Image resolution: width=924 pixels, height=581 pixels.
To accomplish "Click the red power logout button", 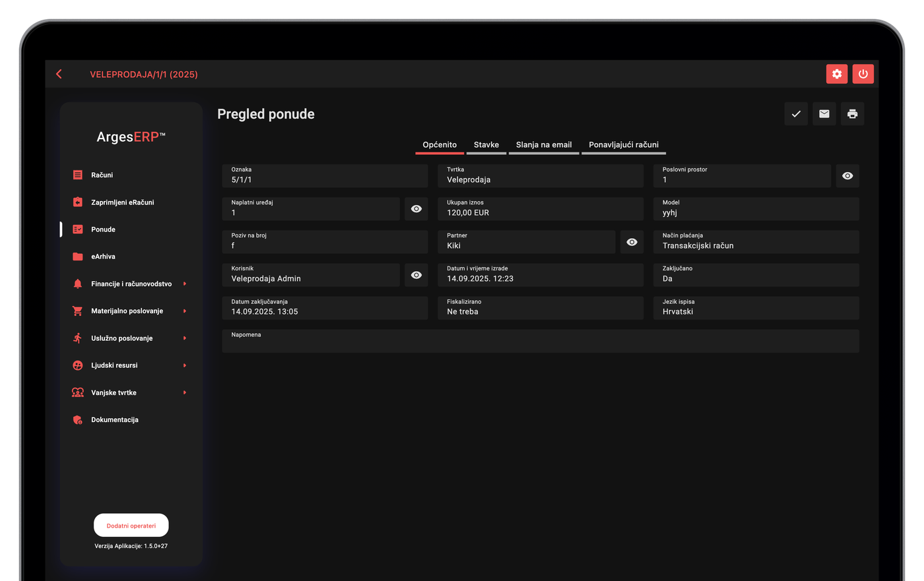I will pos(863,74).
